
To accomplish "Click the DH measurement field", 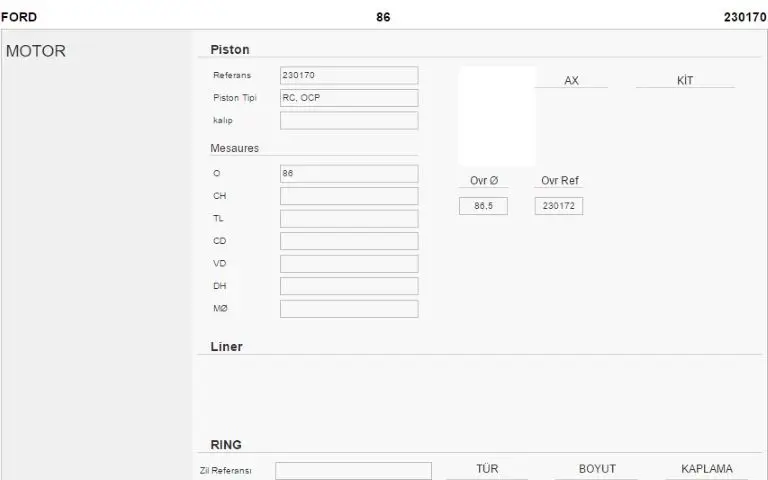I will [x=348, y=286].
